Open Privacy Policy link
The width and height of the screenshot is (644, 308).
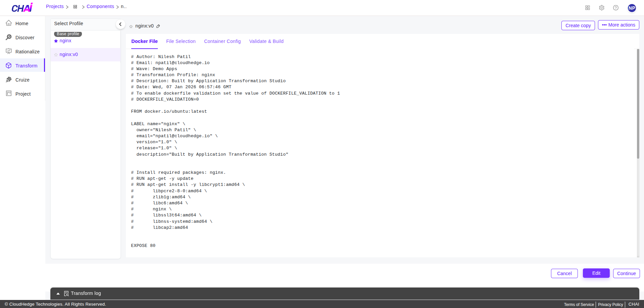pyautogui.click(x=610, y=305)
